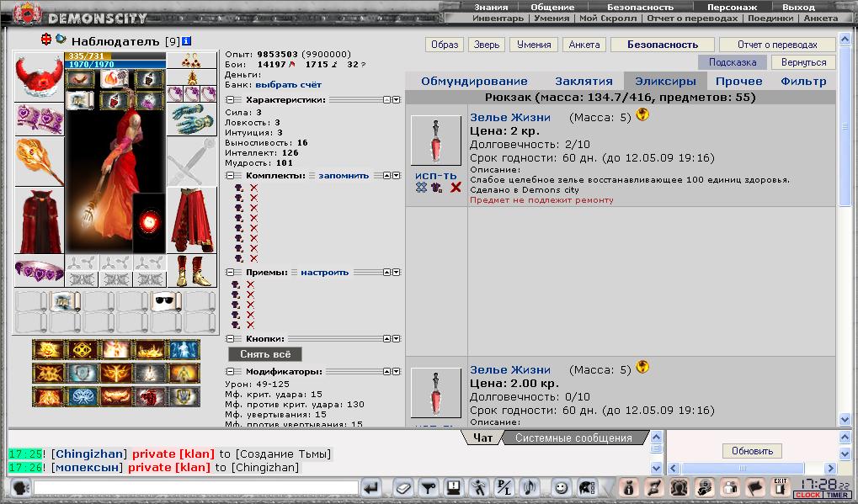Click the gold coin icon beside first Зелье Жизни
Viewport: 858px width, 504px height.
(642, 114)
